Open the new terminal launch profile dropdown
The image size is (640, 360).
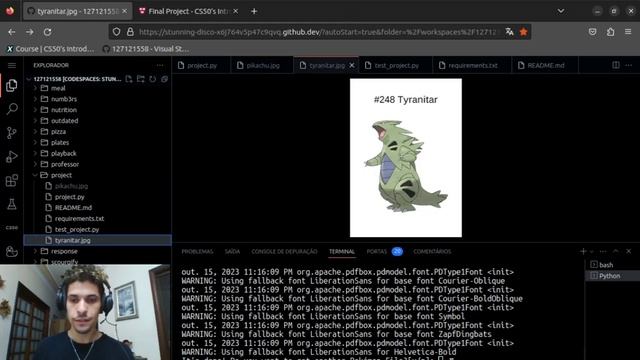pyautogui.click(x=592, y=252)
